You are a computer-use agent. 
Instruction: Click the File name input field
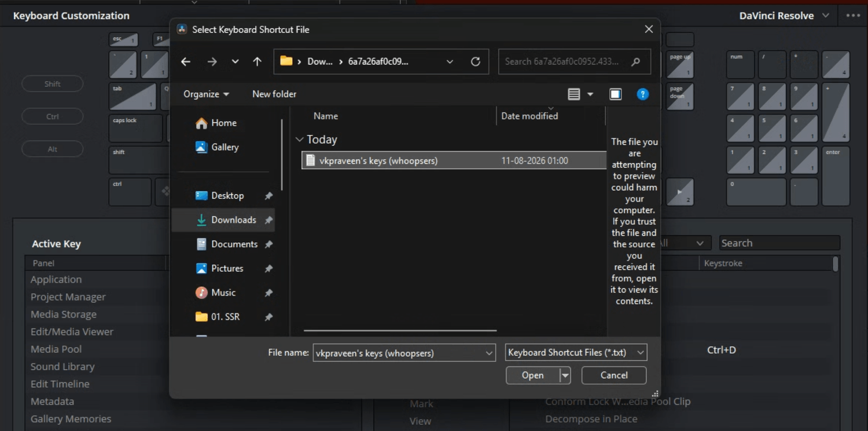point(404,352)
